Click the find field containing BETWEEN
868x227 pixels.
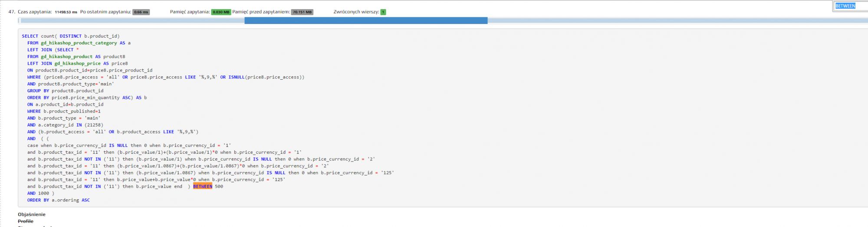[851, 6]
